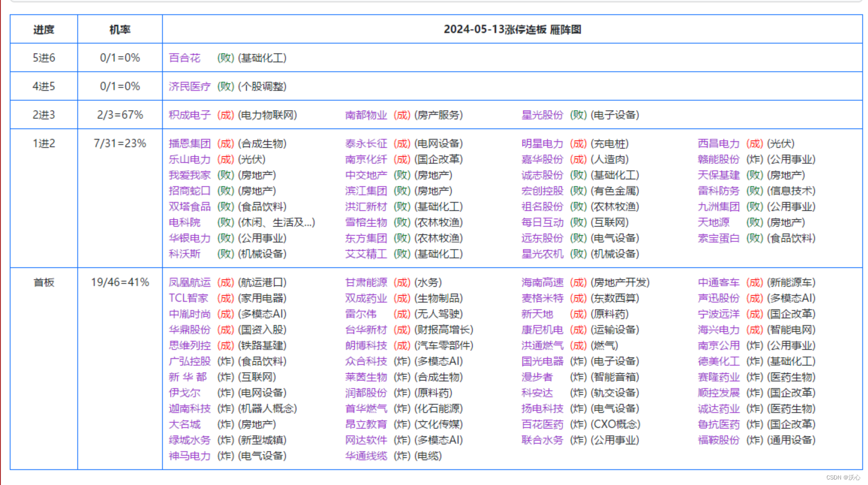The image size is (868, 485).
Task: Open the 播恩集团 stock link
Action: click(x=190, y=144)
